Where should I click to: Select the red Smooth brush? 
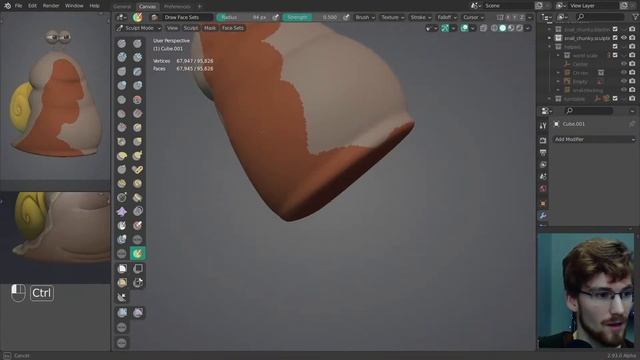[x=138, y=100]
